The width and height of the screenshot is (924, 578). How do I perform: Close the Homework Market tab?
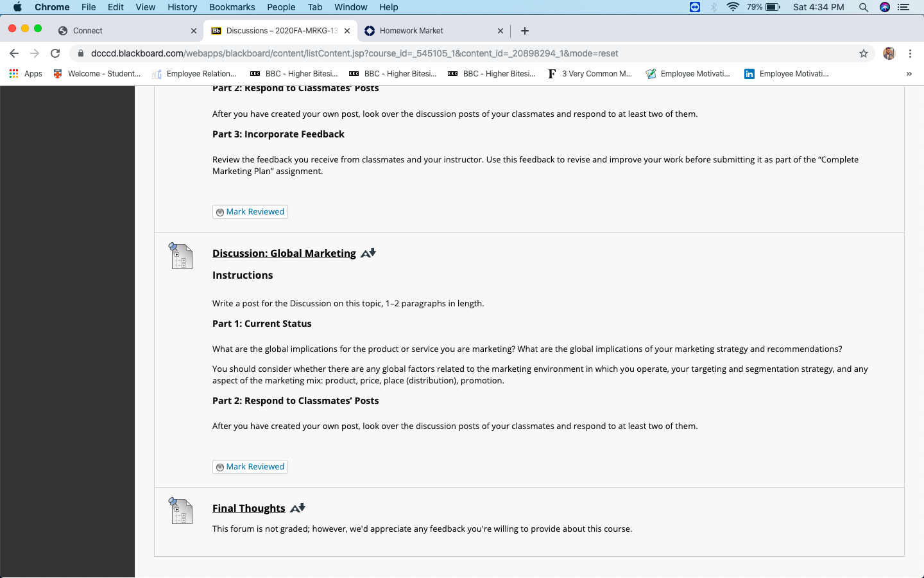501,30
